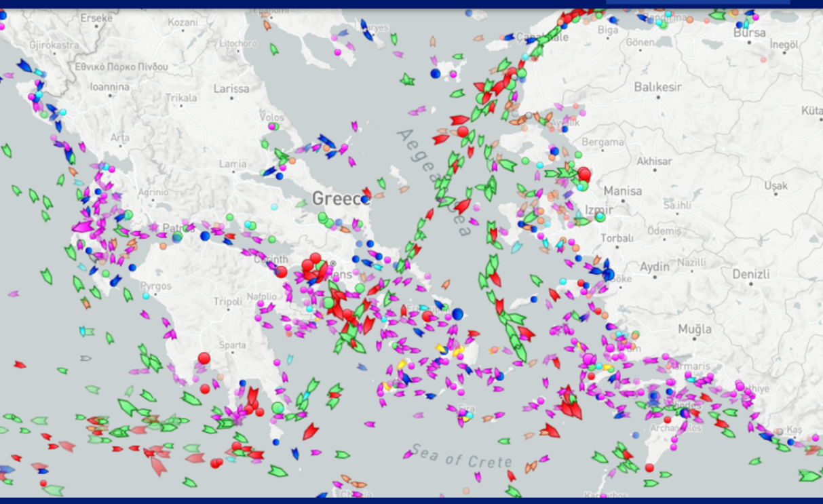Screen dimensions: 823x504
Task: Click the blue circle marker east of Patras
Action: 205,236
